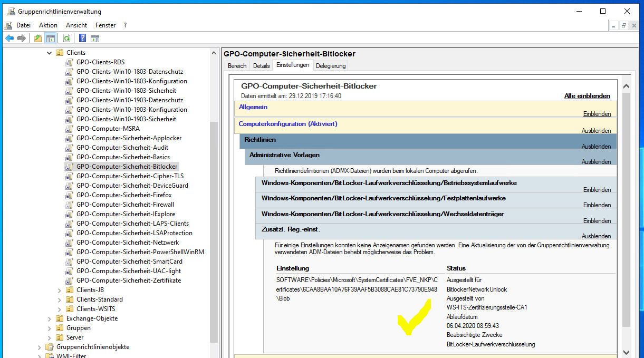Toggle the Show/Hide console tree icon
644x358 pixels.
[x=51, y=38]
